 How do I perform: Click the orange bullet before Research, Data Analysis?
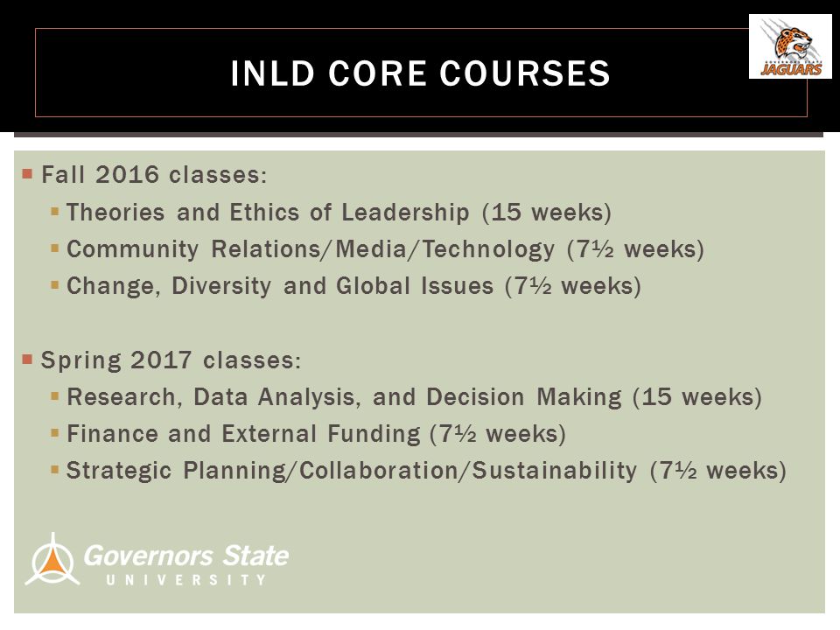tap(54, 396)
